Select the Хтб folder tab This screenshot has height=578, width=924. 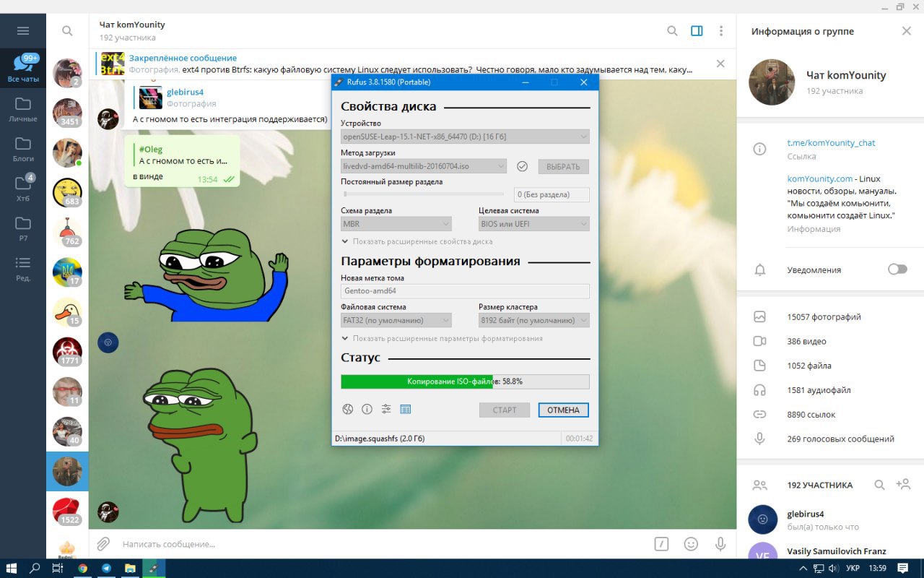pos(23,187)
